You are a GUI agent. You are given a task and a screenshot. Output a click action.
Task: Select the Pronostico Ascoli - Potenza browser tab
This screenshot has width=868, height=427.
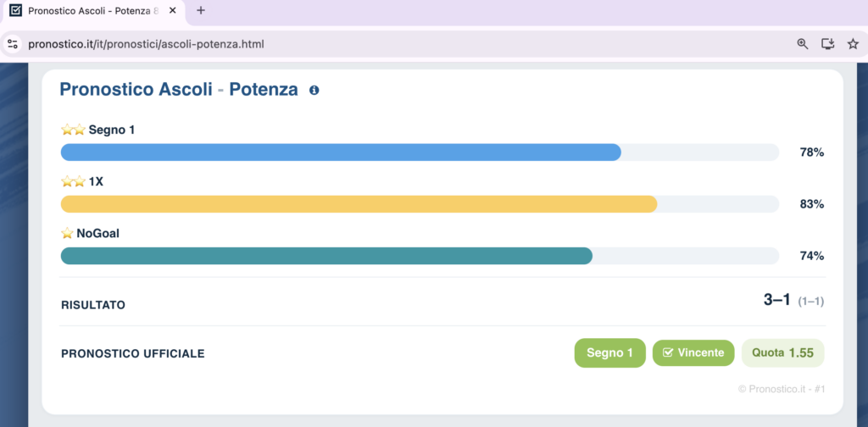[93, 11]
